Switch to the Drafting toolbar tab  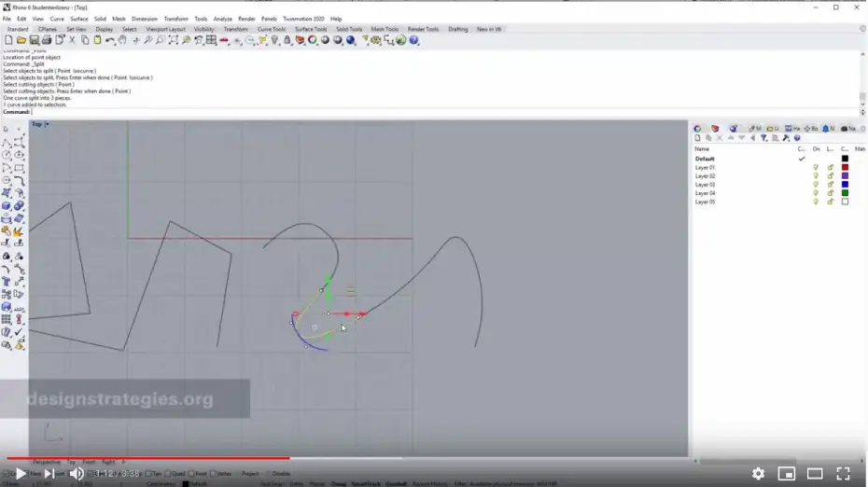pos(458,29)
